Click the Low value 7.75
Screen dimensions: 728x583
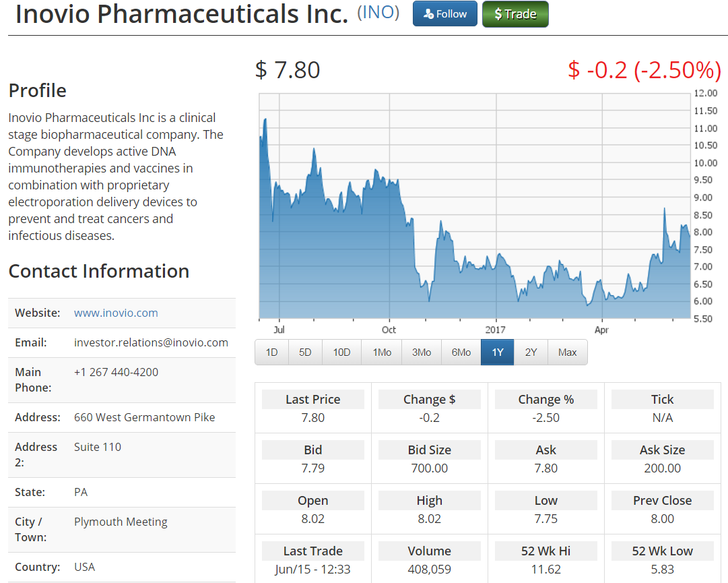pos(546,519)
